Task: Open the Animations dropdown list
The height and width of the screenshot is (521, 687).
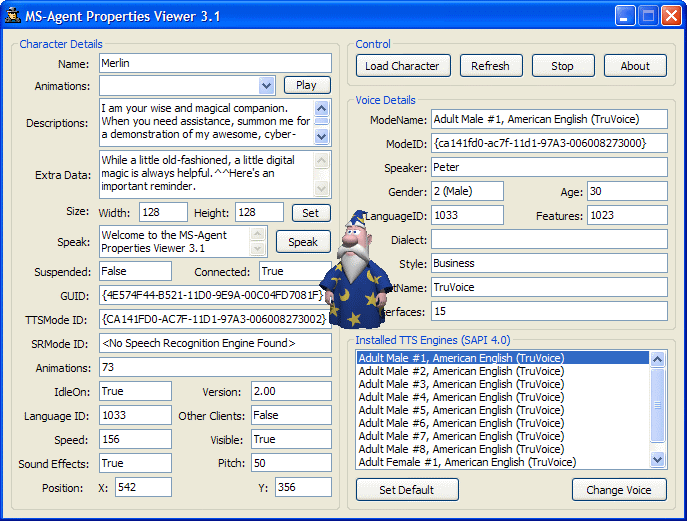Action: click(266, 86)
